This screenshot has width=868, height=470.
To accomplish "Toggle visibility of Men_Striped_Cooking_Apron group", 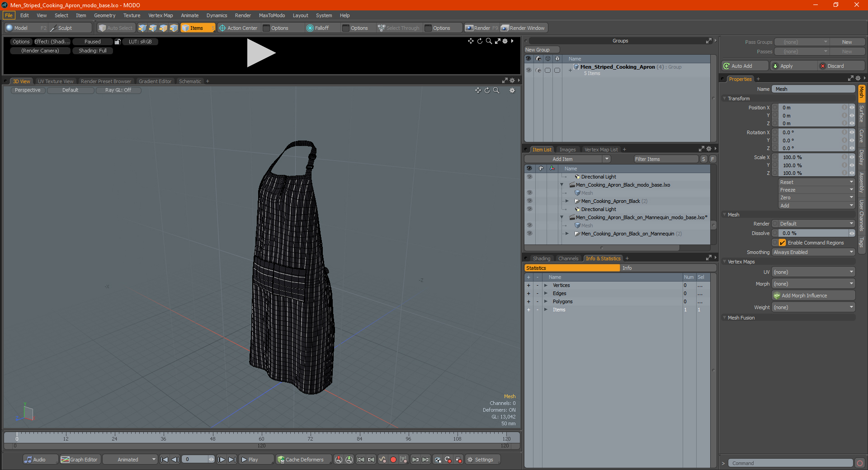I will pyautogui.click(x=528, y=70).
